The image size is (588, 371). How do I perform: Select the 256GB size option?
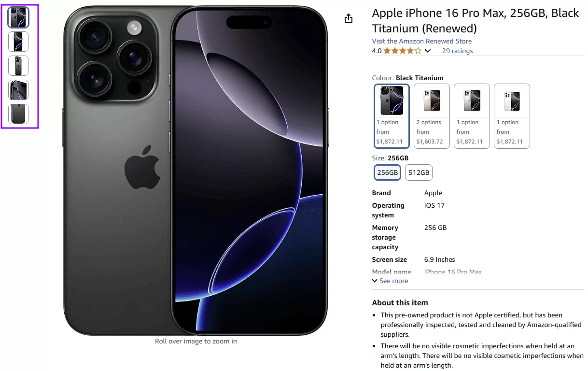[x=388, y=172]
